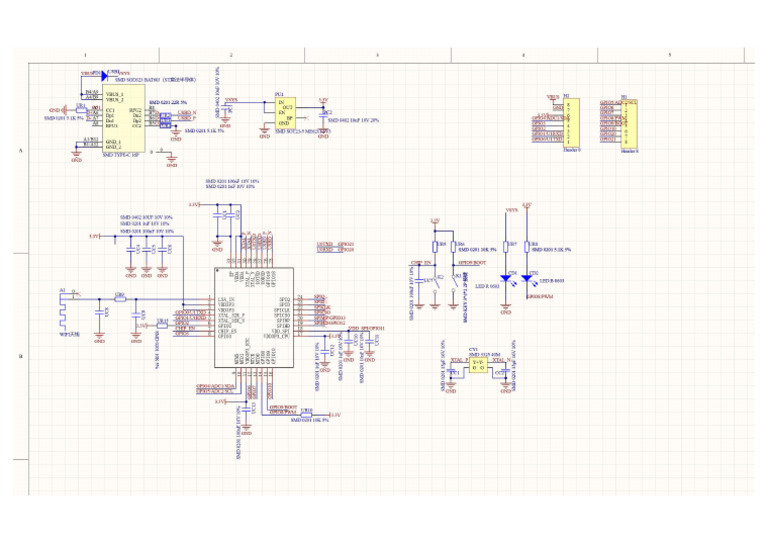Select the right LED labeled LED B 0603
This screenshot has height=543, width=768.
click(528, 279)
